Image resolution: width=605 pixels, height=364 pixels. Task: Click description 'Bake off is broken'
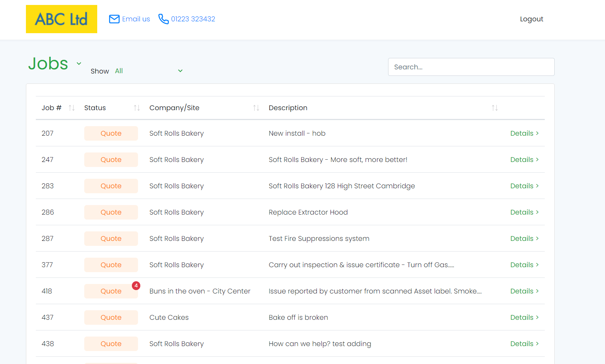pyautogui.click(x=298, y=317)
